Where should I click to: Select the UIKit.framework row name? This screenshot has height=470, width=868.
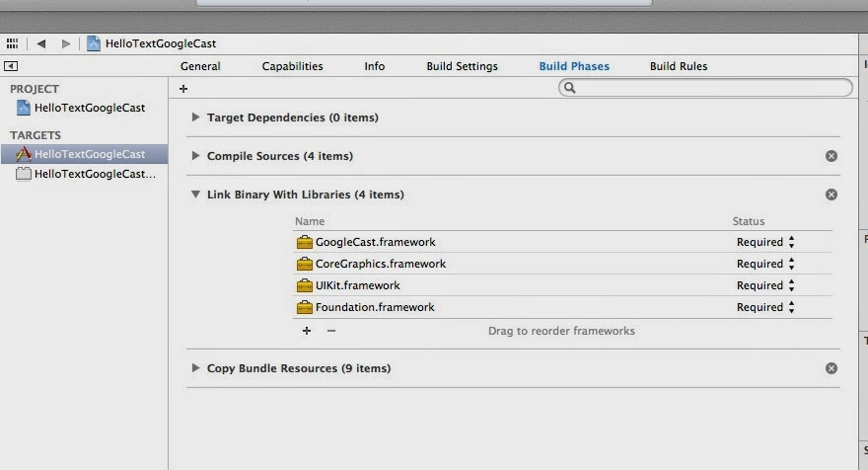tap(358, 285)
